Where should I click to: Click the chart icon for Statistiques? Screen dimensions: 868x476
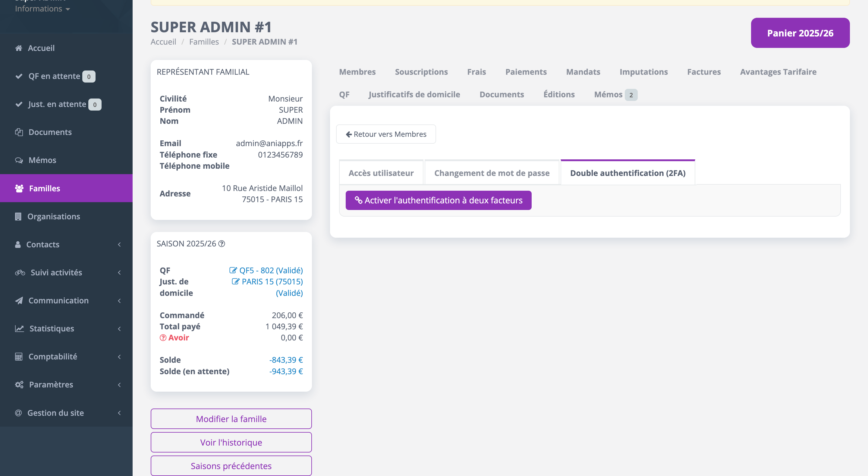coord(20,328)
